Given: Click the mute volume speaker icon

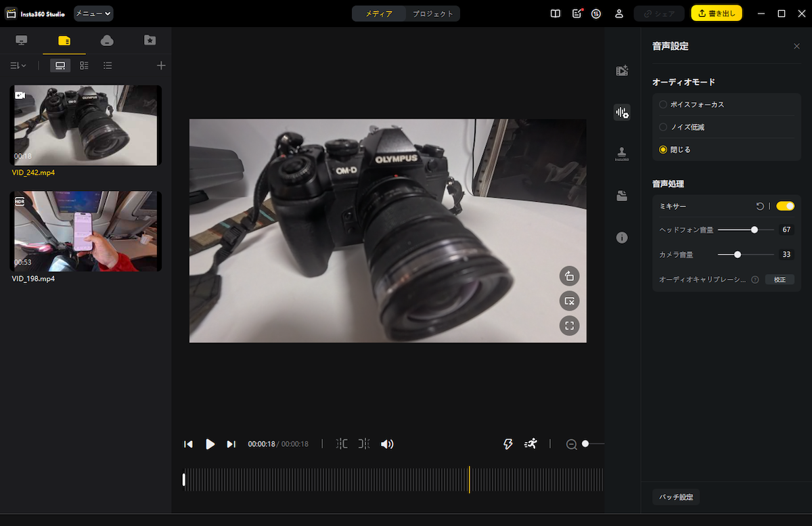Looking at the screenshot, I should (x=387, y=444).
